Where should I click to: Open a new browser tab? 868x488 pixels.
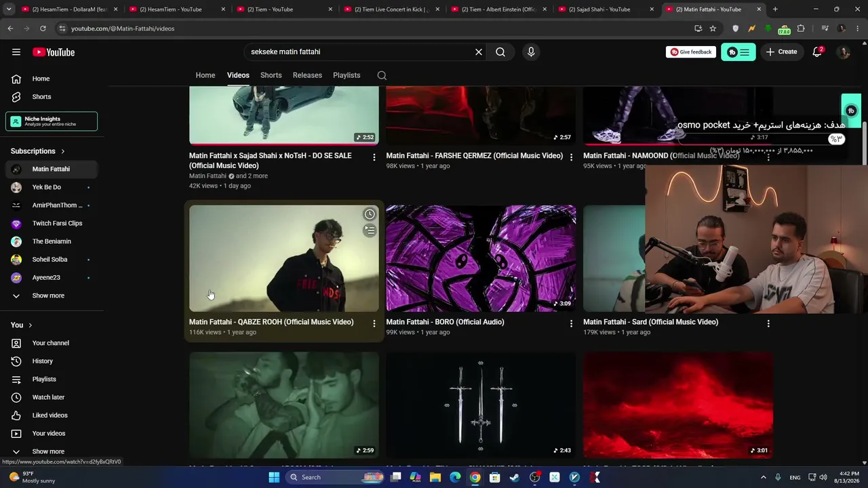coord(775,9)
